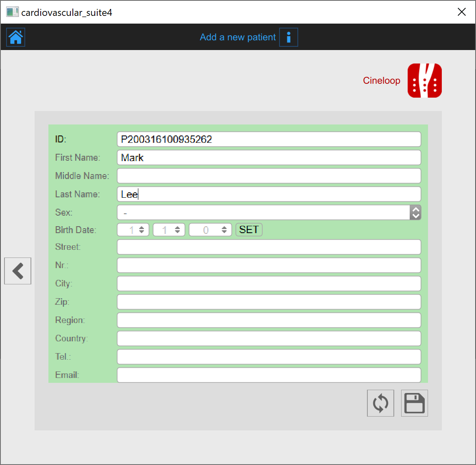Go to the home screen icon
This screenshot has width=476, height=465.
(x=16, y=37)
